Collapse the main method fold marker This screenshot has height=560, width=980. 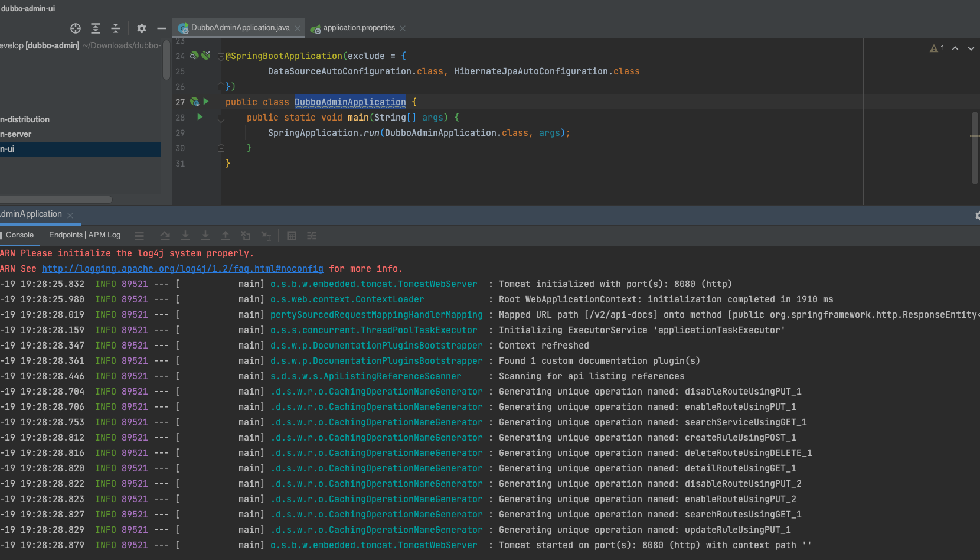pyautogui.click(x=221, y=118)
